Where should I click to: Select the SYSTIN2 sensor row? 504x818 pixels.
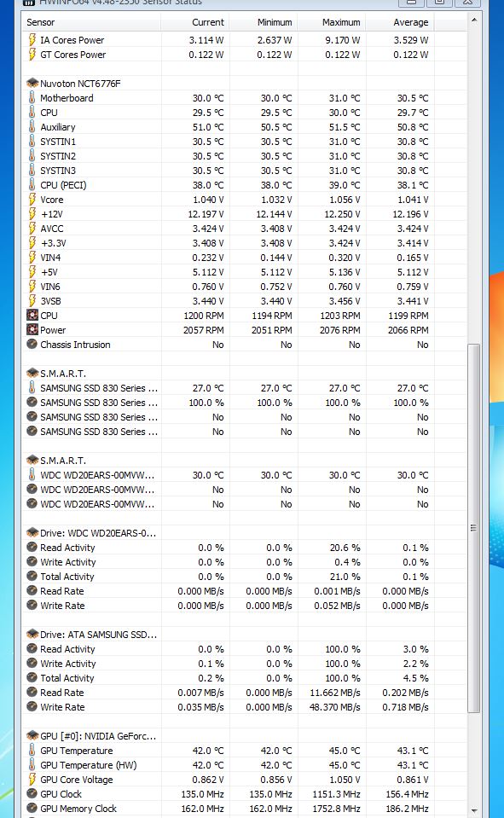(229, 156)
